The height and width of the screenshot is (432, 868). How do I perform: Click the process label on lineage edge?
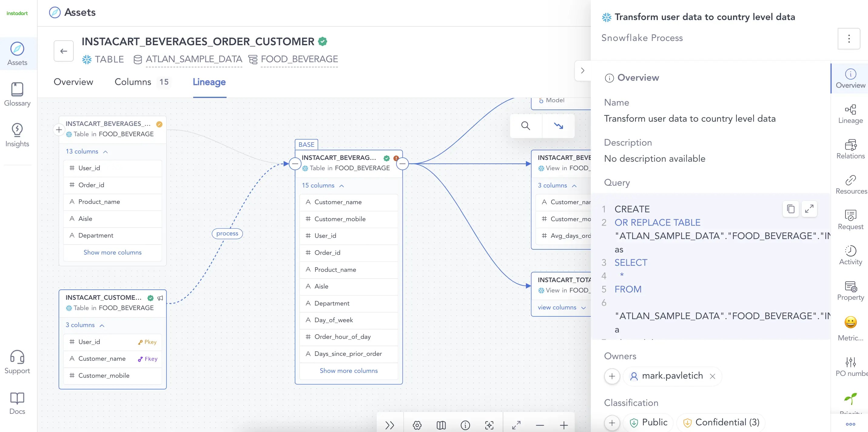(x=227, y=234)
